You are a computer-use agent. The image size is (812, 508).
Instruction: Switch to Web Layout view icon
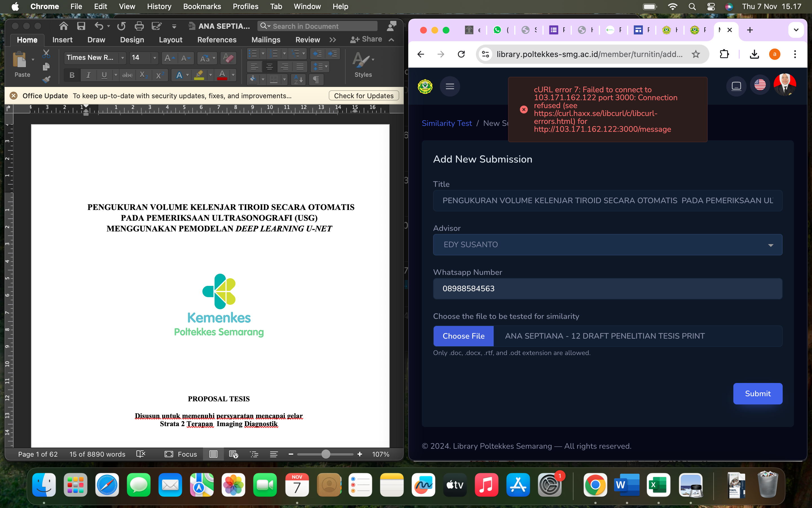233,454
